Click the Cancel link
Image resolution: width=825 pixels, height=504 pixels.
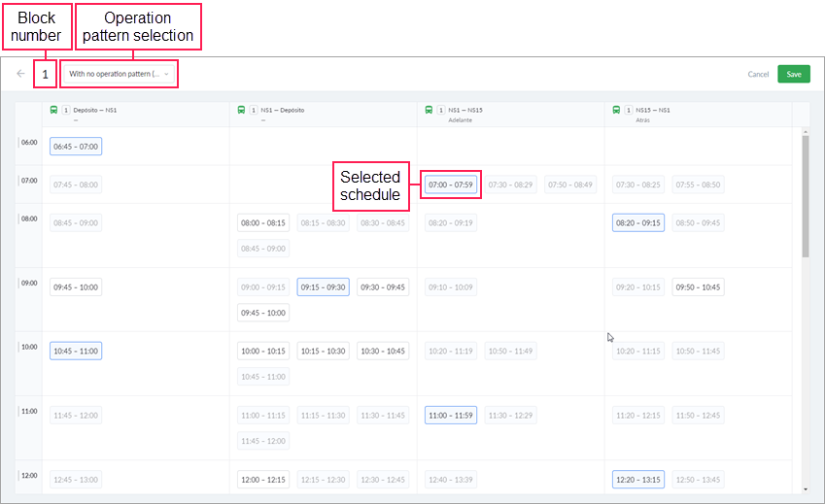click(758, 74)
